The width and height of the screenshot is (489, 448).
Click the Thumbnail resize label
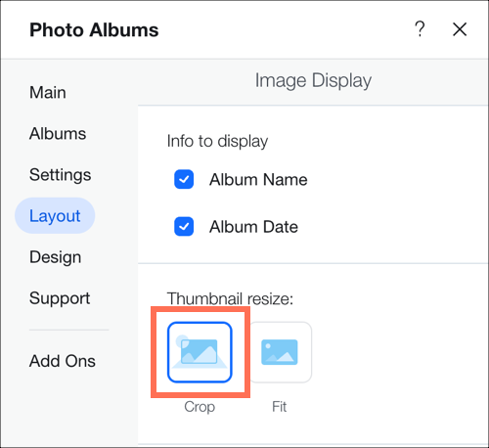tap(230, 298)
